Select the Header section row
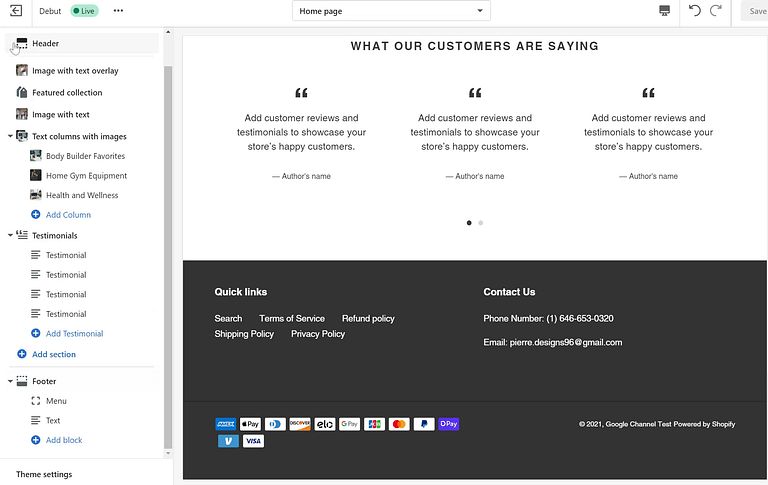 click(82, 43)
